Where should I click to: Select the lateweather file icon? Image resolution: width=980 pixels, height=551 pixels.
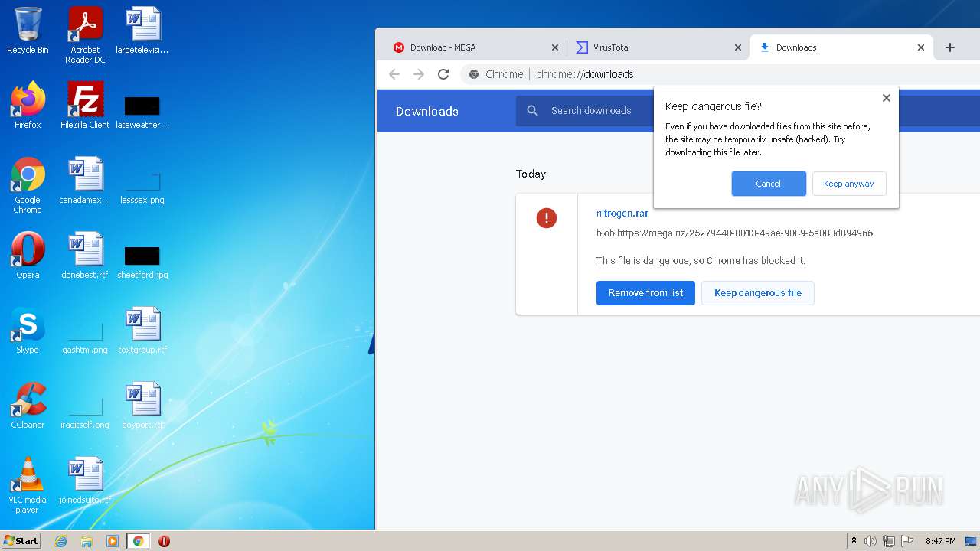(142, 112)
